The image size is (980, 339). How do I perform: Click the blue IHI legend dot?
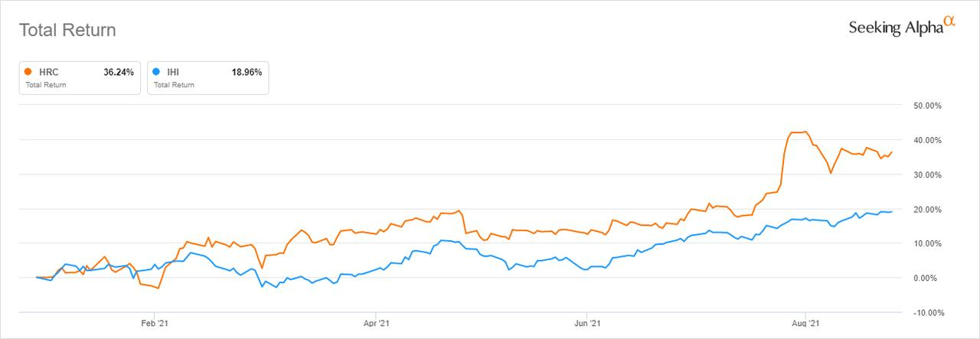pos(157,72)
